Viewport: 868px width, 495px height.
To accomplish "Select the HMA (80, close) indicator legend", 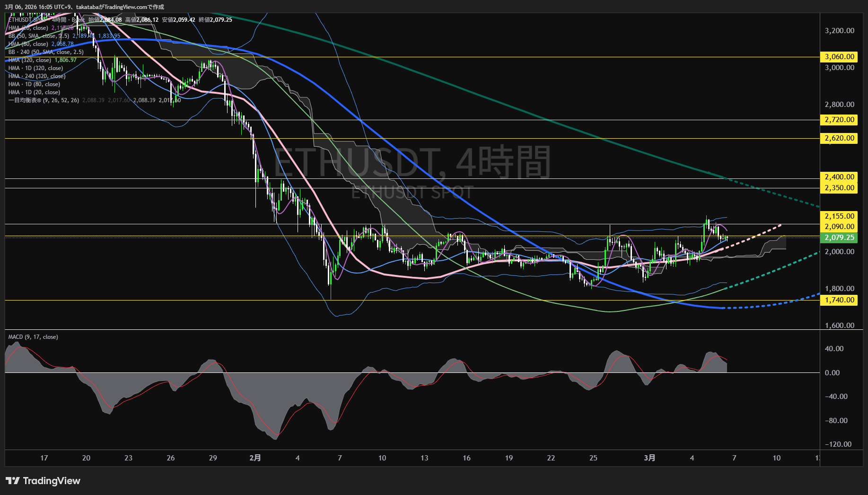I will (28, 44).
